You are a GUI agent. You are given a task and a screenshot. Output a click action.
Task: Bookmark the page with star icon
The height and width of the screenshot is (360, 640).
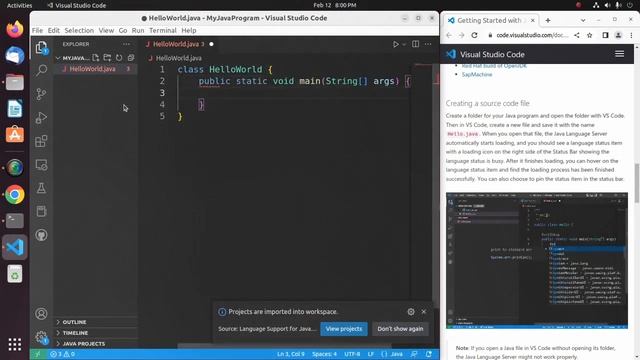tap(589, 36)
